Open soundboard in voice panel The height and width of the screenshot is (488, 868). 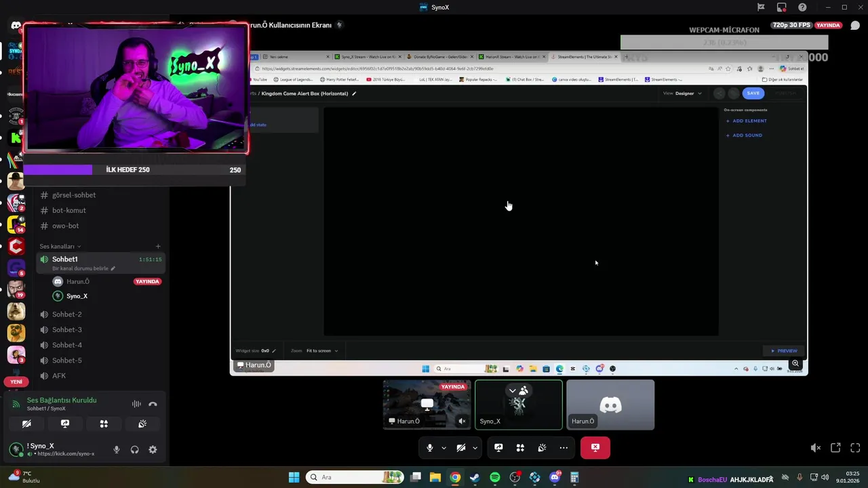(142, 424)
